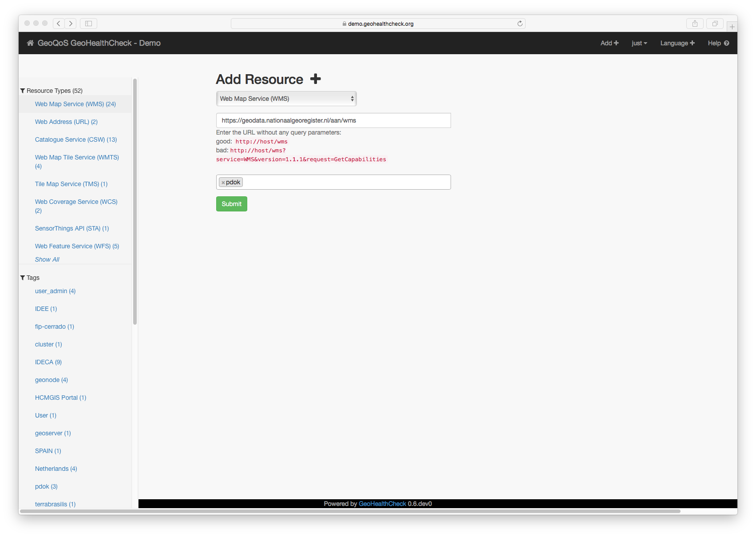Filter by Web Map Service (WMS)
The height and width of the screenshot is (537, 756).
coord(75,104)
